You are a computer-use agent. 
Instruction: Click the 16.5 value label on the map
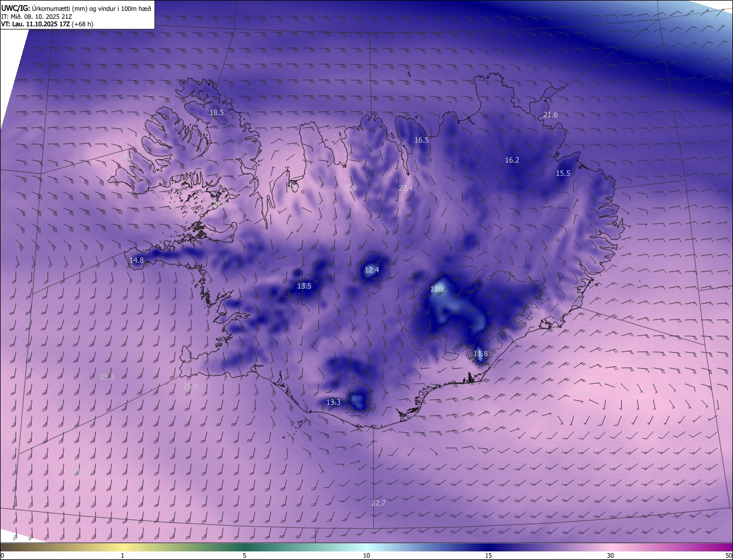point(421,140)
